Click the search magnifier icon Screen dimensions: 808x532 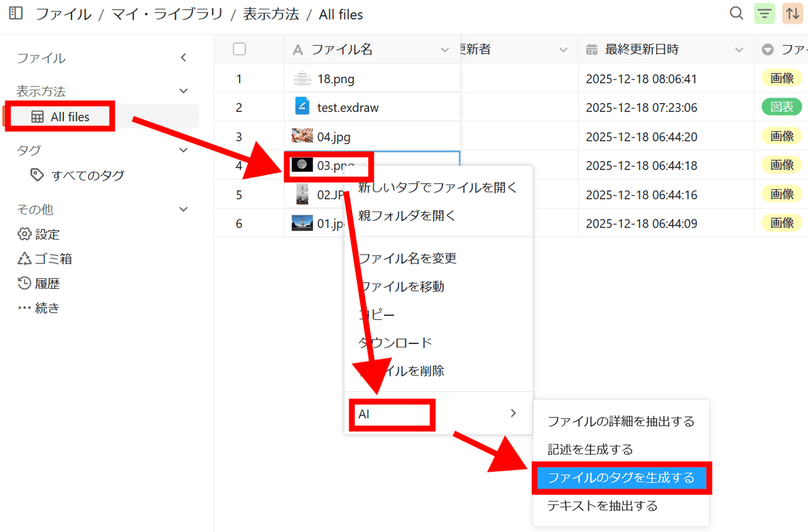[737, 13]
